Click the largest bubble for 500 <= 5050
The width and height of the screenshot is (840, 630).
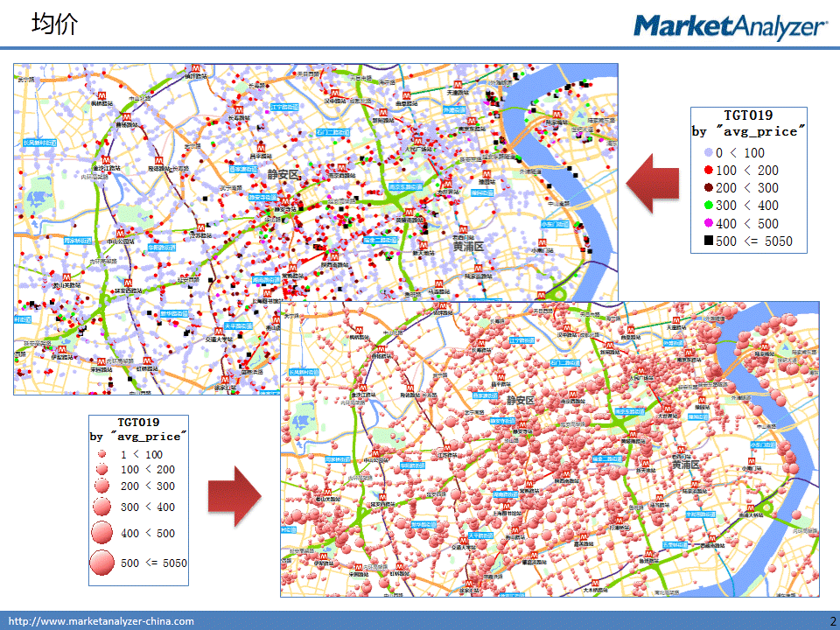pos(101,563)
